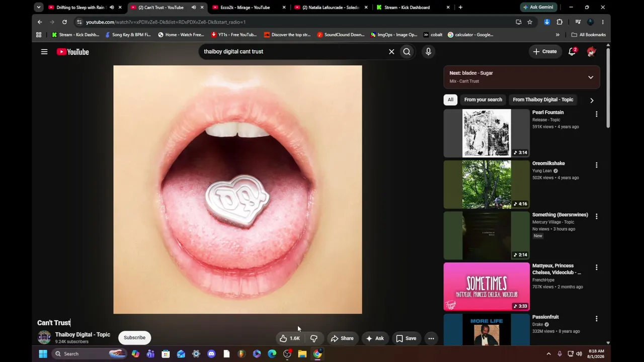Bookmark this page with the star
Screen dimensions: 644x362
pyautogui.click(x=530, y=22)
